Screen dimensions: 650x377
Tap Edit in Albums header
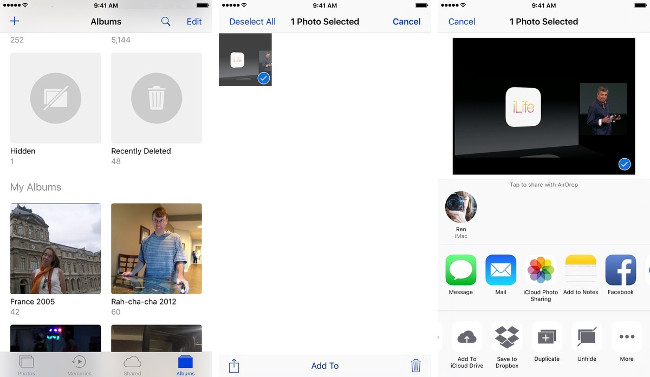[x=194, y=22]
